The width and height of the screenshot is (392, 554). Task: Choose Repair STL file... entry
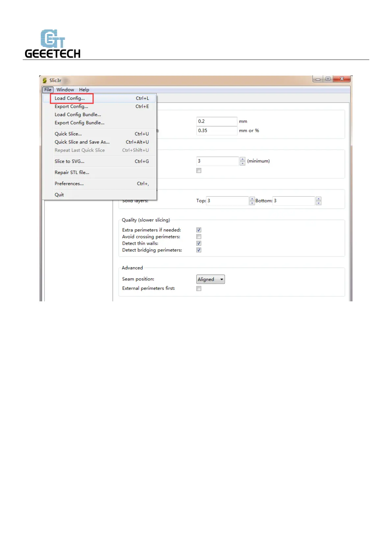99,172
